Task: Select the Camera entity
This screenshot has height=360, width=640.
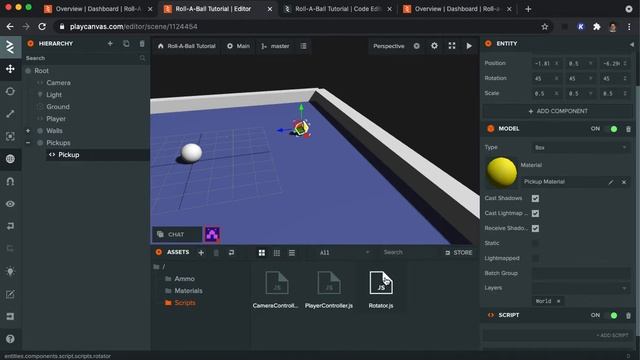Action: (58, 83)
